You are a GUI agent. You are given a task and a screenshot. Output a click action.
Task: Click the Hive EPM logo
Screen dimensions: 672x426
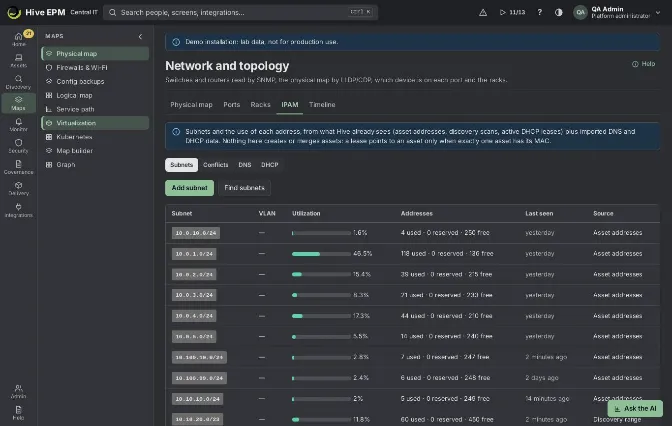tap(14, 12)
